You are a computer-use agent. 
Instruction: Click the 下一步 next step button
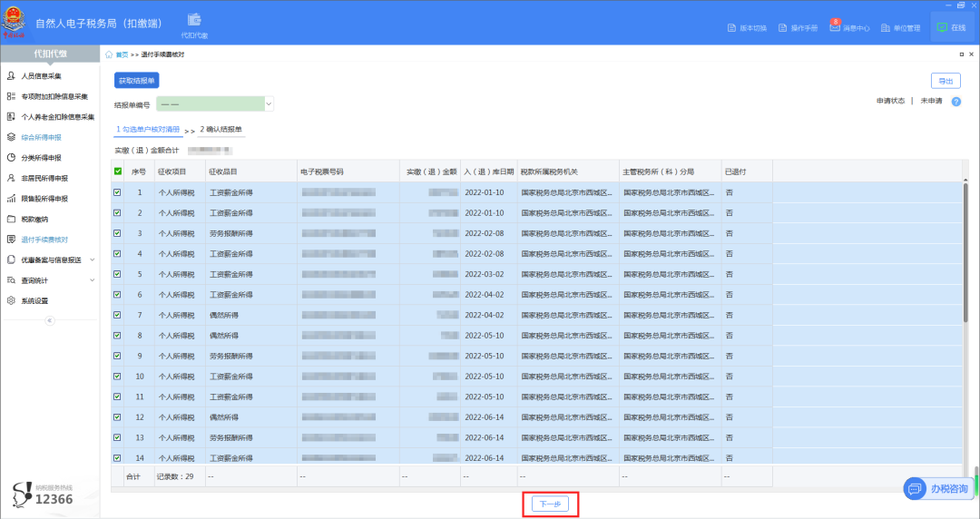(x=550, y=504)
